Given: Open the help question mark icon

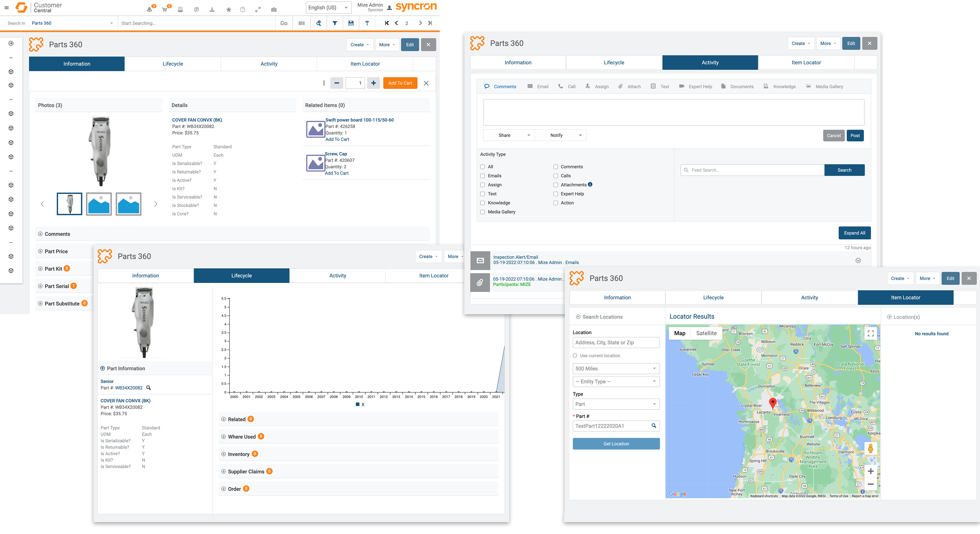Looking at the screenshot, I should click(243, 10).
